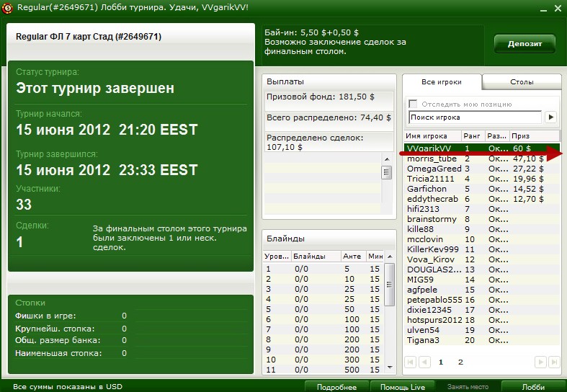The height and width of the screenshot is (392, 567).
Task: Click 'Анте' column header
Action: [x=354, y=256]
